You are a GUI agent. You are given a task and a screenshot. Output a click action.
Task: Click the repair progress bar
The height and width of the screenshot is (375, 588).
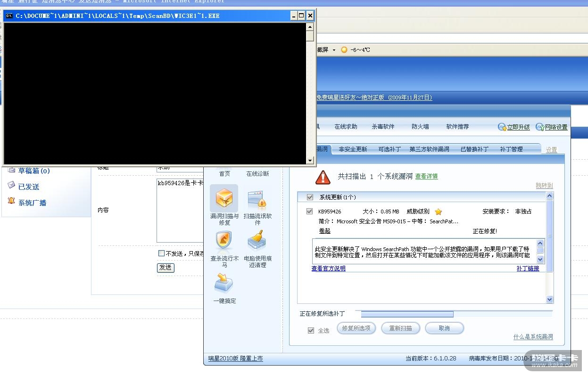[454, 314]
